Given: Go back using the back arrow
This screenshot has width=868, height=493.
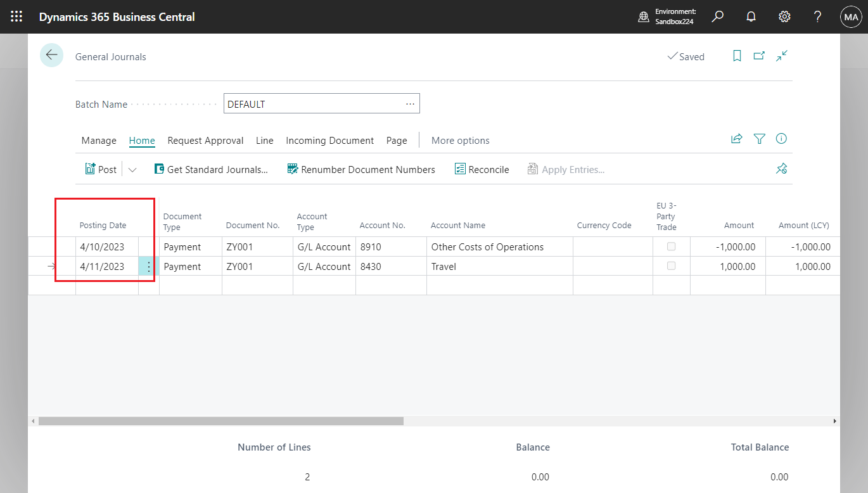Looking at the screenshot, I should pyautogui.click(x=51, y=55).
